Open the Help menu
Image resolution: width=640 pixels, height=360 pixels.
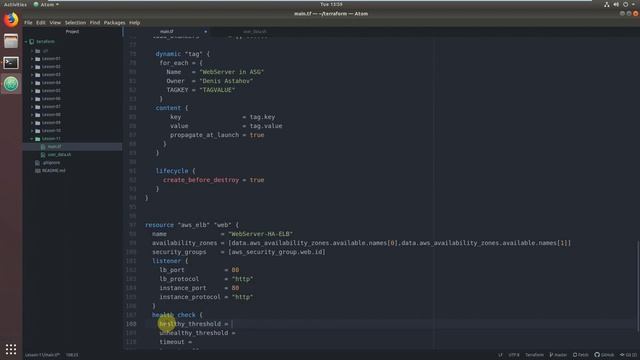point(135,23)
